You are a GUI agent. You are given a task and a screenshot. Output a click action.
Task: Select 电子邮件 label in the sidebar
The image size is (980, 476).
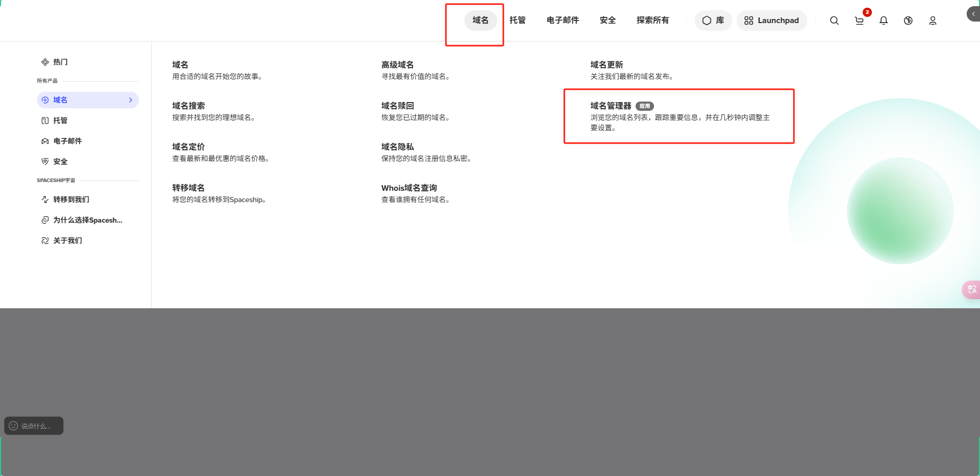pos(68,141)
